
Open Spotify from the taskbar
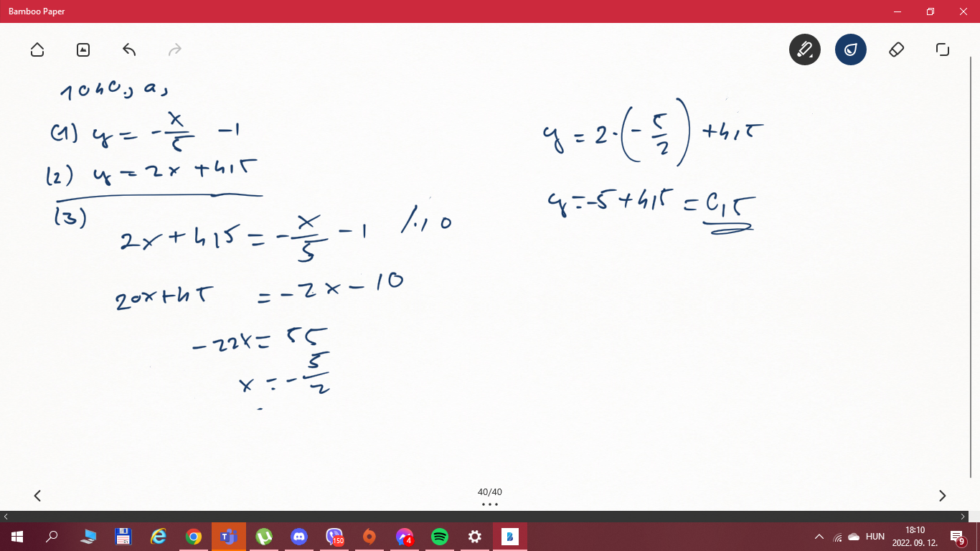click(x=440, y=537)
